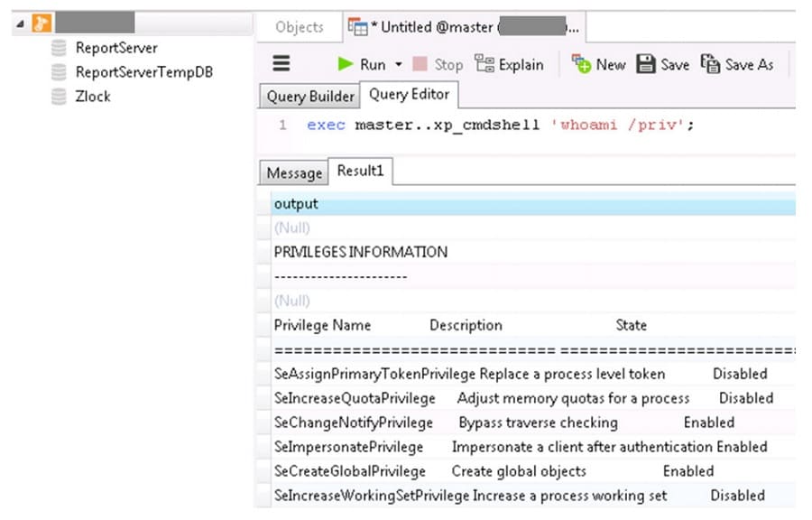The image size is (812, 520).
Task: Click the Save As icon
Action: [710, 64]
